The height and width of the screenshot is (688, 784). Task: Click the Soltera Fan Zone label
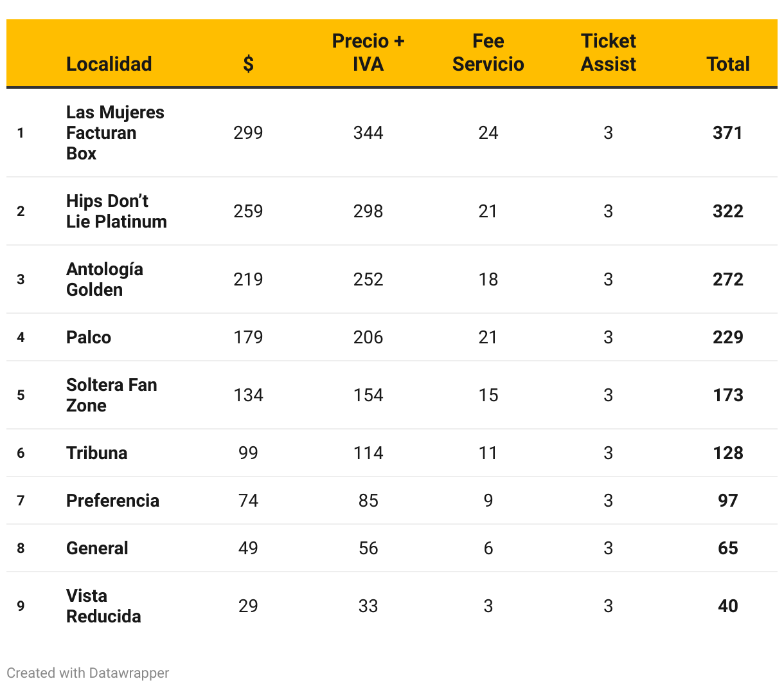tap(112, 395)
